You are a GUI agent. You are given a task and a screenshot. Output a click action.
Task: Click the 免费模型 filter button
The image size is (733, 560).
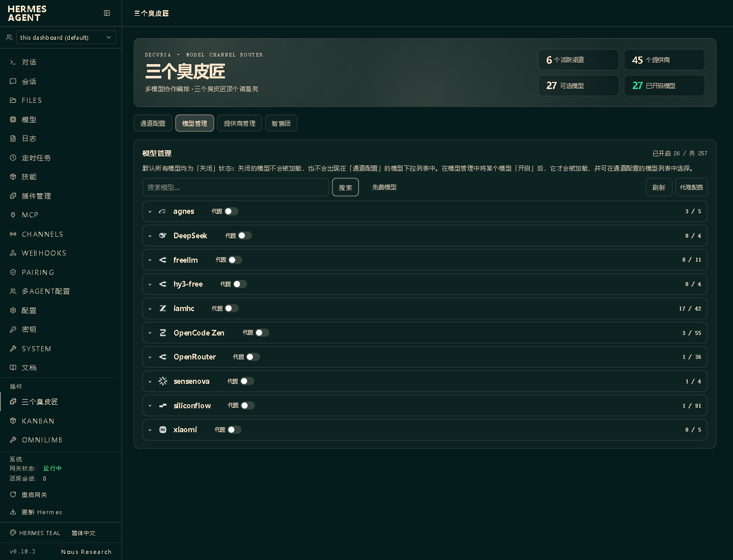click(x=384, y=187)
